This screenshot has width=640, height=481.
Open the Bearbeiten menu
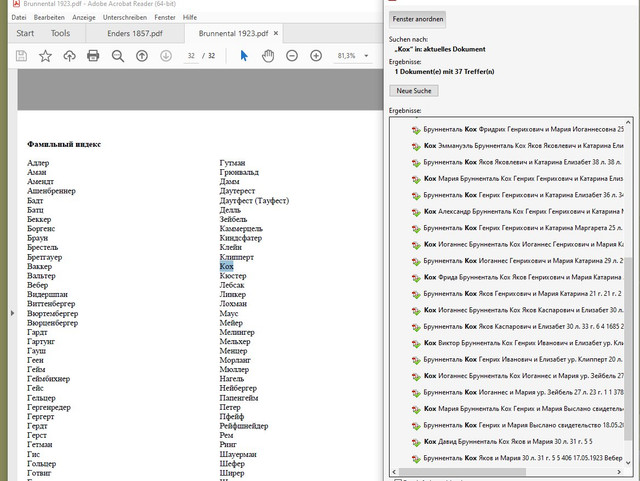[49, 18]
